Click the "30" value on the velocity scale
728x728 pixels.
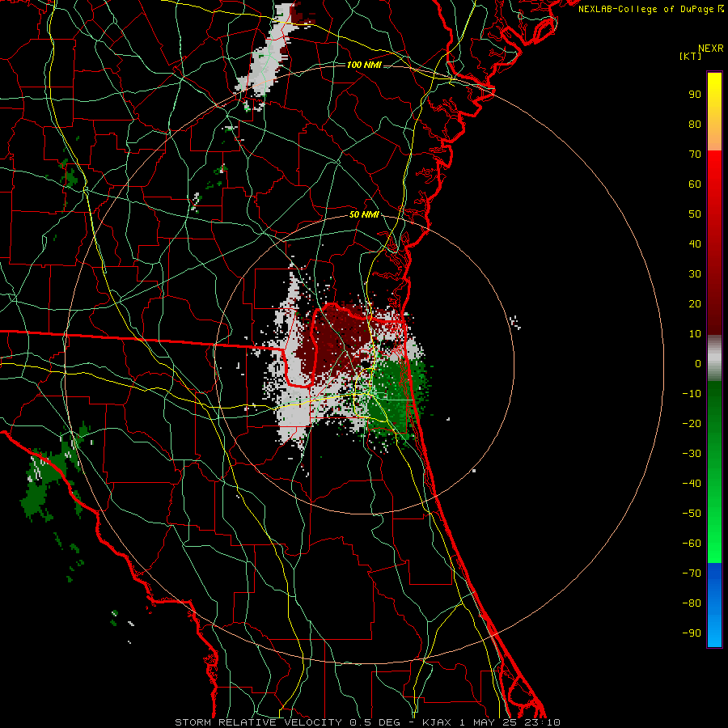coord(695,274)
